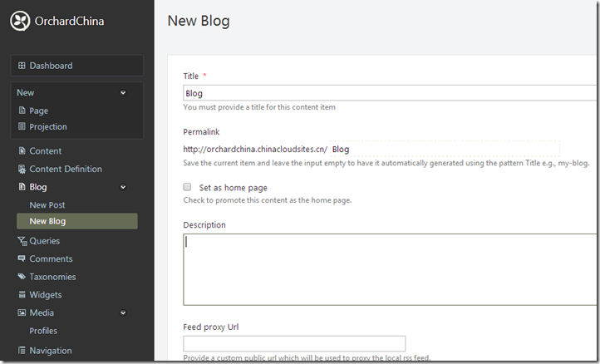Focus the Description text area
The image size is (600, 364).
pos(389,269)
